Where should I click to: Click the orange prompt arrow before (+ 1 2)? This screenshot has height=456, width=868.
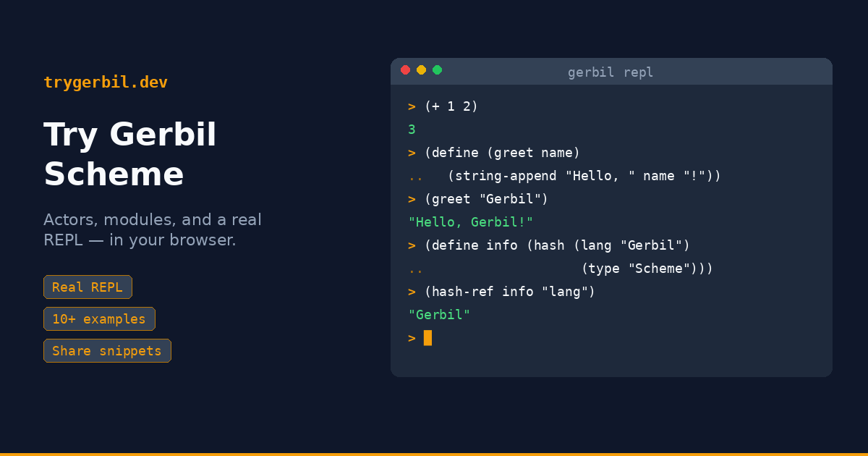(412, 107)
